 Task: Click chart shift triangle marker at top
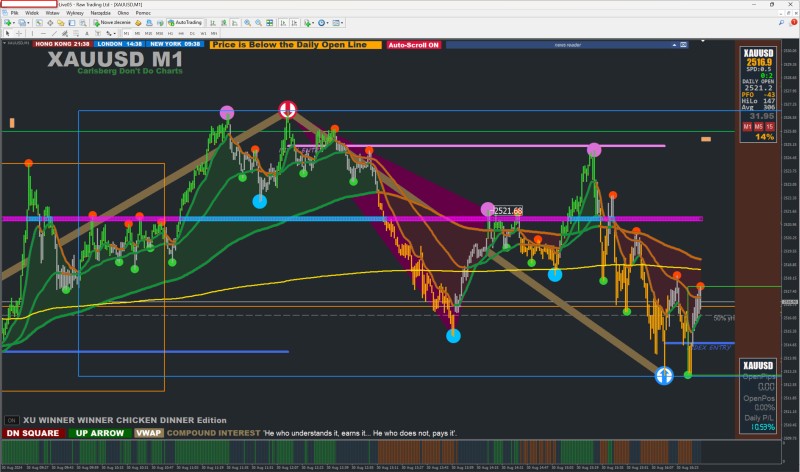click(703, 41)
